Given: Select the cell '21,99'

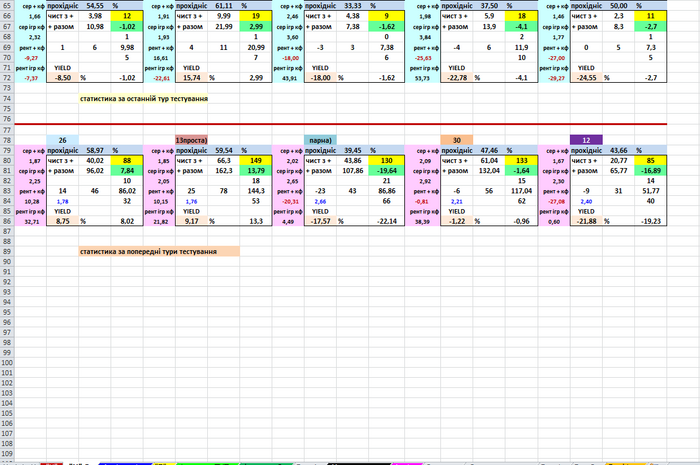Looking at the screenshot, I should pyautogui.click(x=223, y=27).
